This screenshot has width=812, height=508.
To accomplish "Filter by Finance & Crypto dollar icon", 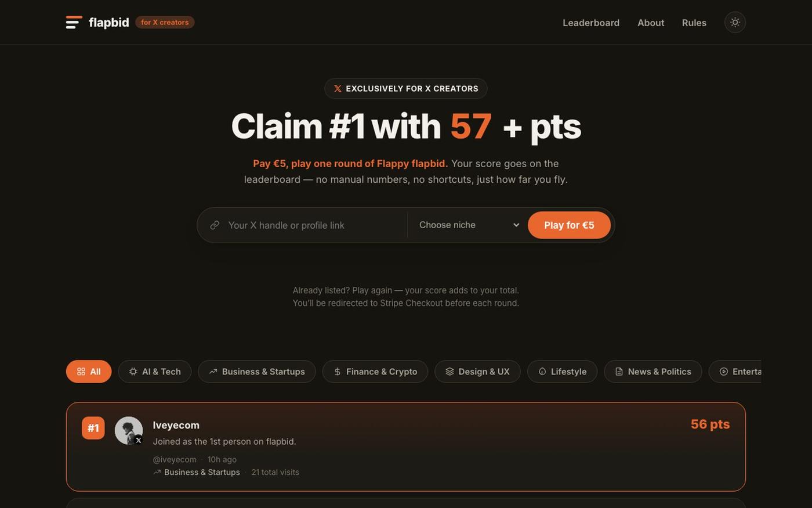I will (x=338, y=372).
